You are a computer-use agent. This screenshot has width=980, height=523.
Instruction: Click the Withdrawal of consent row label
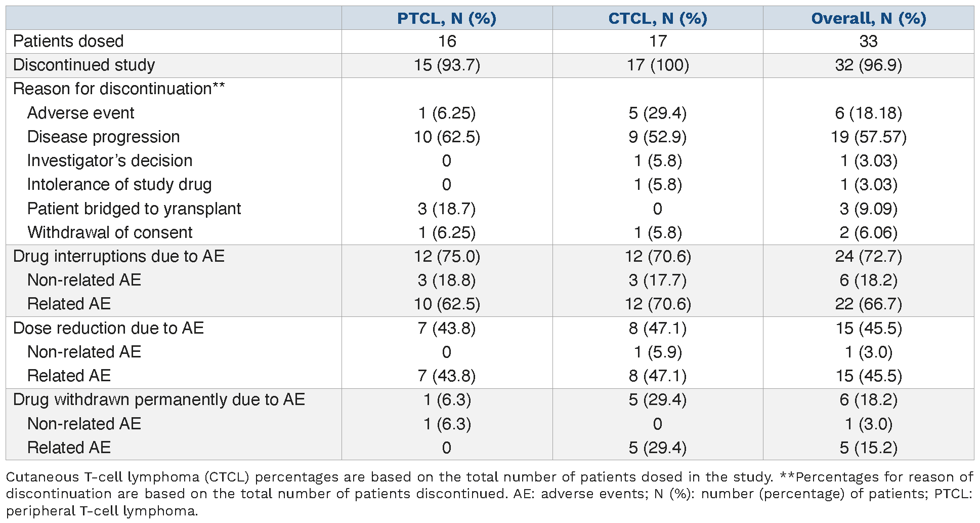coord(110,232)
